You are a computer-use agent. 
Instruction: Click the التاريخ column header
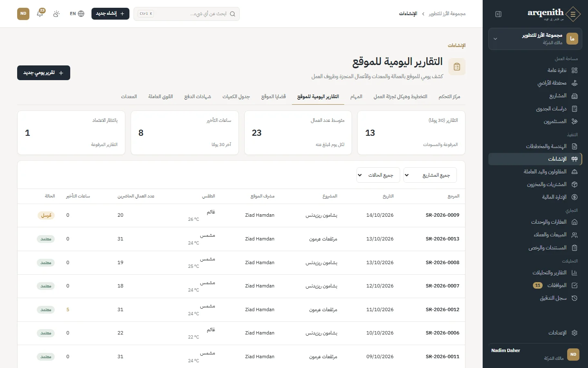(x=388, y=196)
